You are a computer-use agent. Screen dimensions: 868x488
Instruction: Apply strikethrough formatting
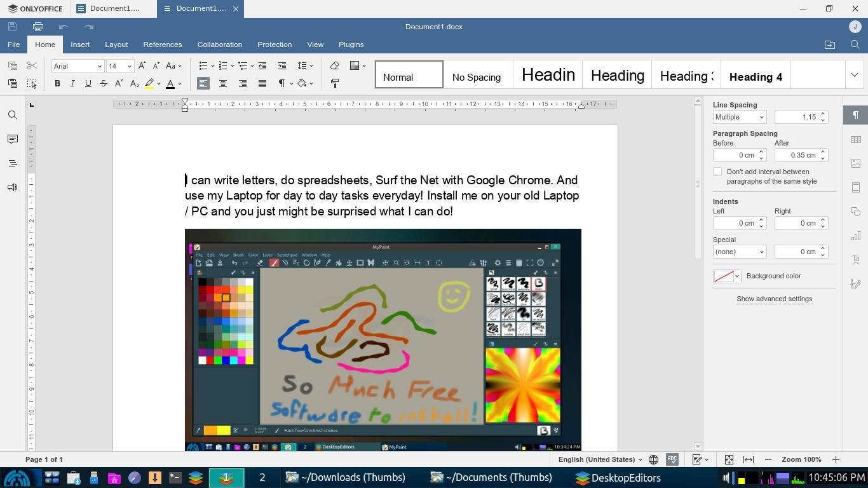[104, 83]
